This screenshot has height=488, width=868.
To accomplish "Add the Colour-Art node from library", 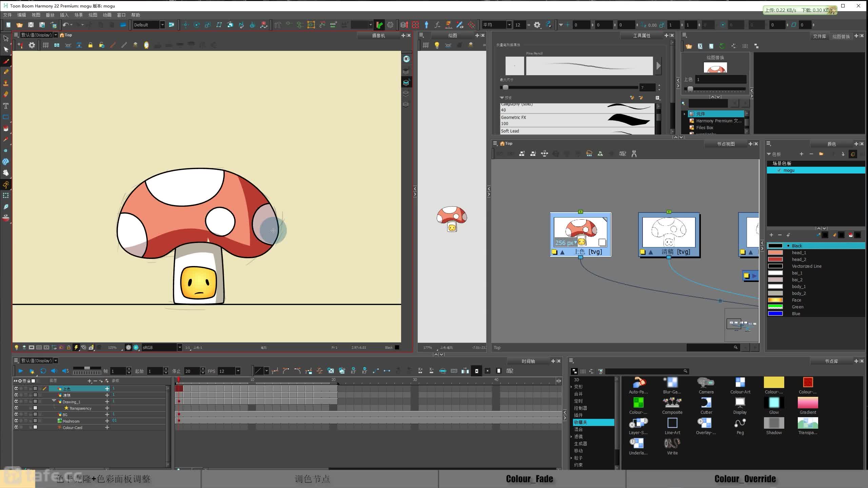I will tap(740, 385).
